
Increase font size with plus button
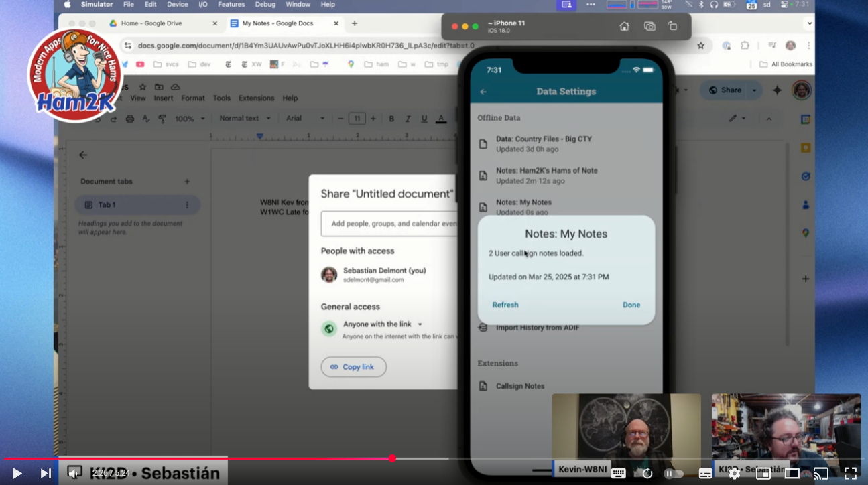pyautogui.click(x=373, y=119)
